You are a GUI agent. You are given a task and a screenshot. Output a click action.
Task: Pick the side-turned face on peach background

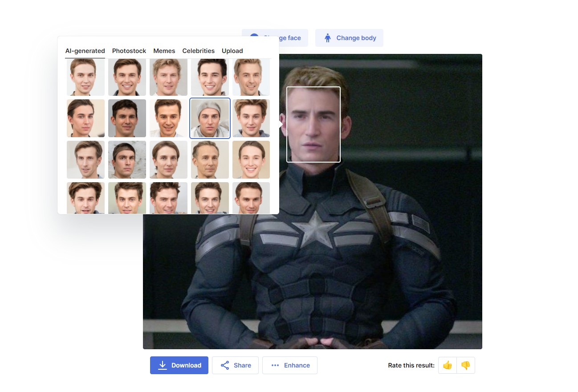tap(86, 118)
